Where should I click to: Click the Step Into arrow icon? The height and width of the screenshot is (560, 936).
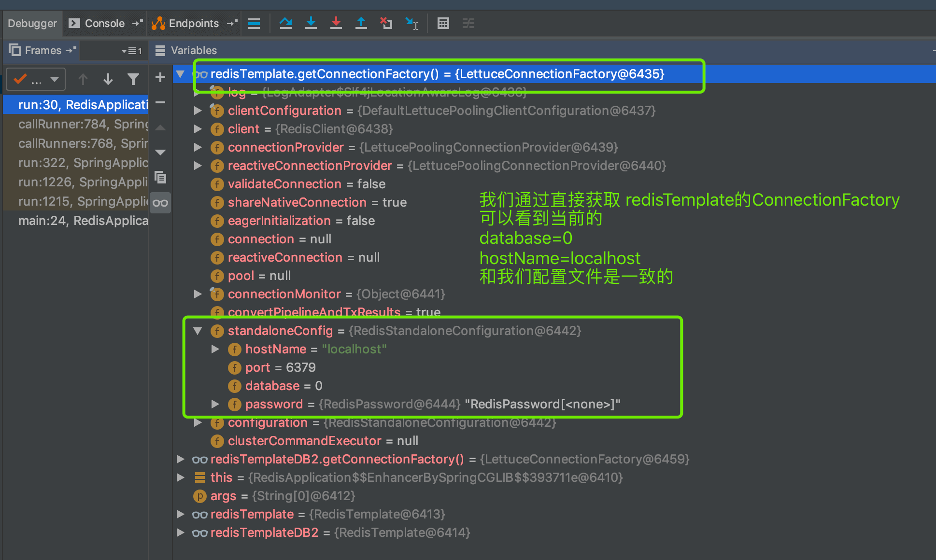tap(311, 23)
